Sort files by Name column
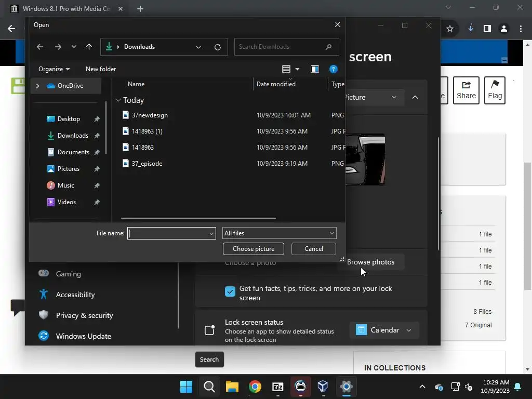532x399 pixels. (x=136, y=84)
